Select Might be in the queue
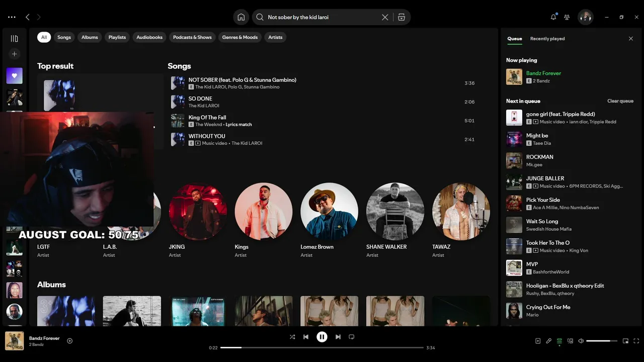The image size is (644, 362). point(570,139)
